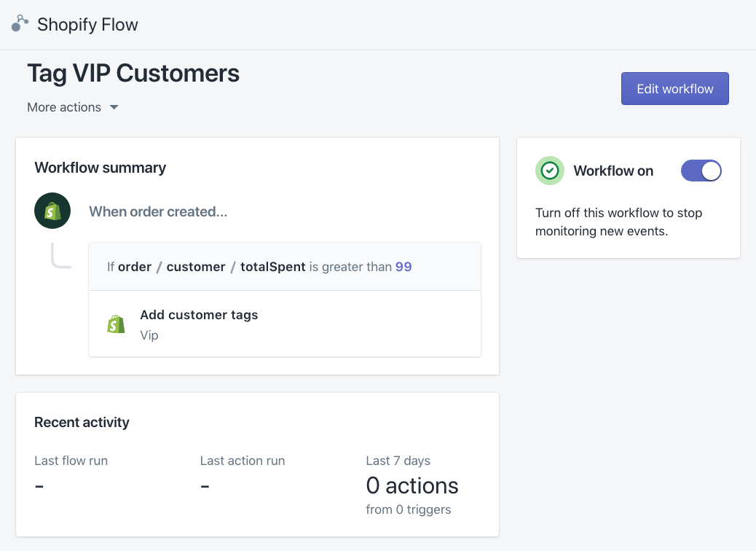Click the Recent activity heading
The image size is (756, 551).
[x=82, y=422]
